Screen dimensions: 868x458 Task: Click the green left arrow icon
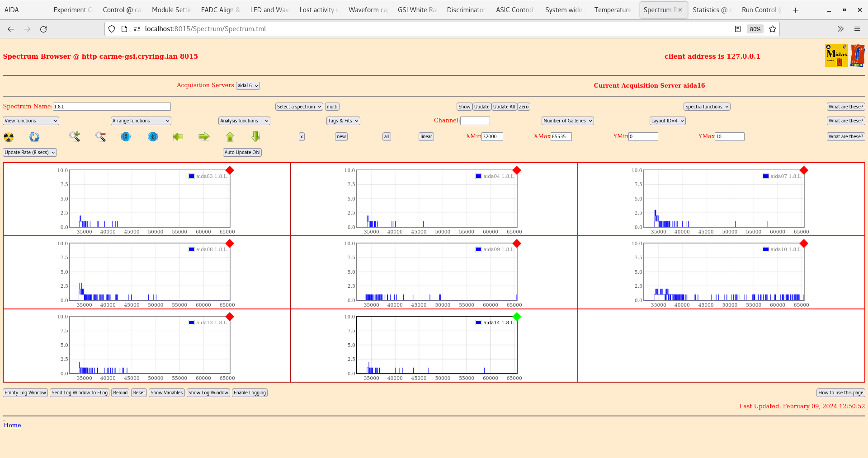(x=178, y=136)
